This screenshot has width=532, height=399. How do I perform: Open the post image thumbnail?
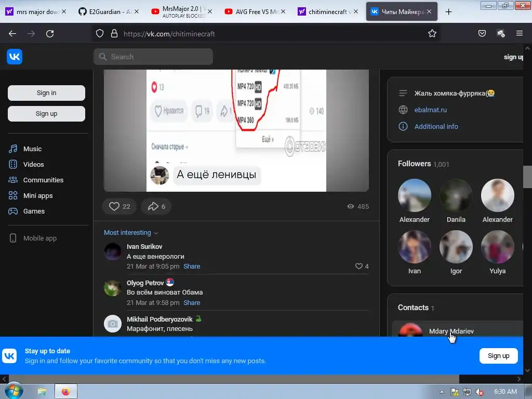tap(236, 130)
